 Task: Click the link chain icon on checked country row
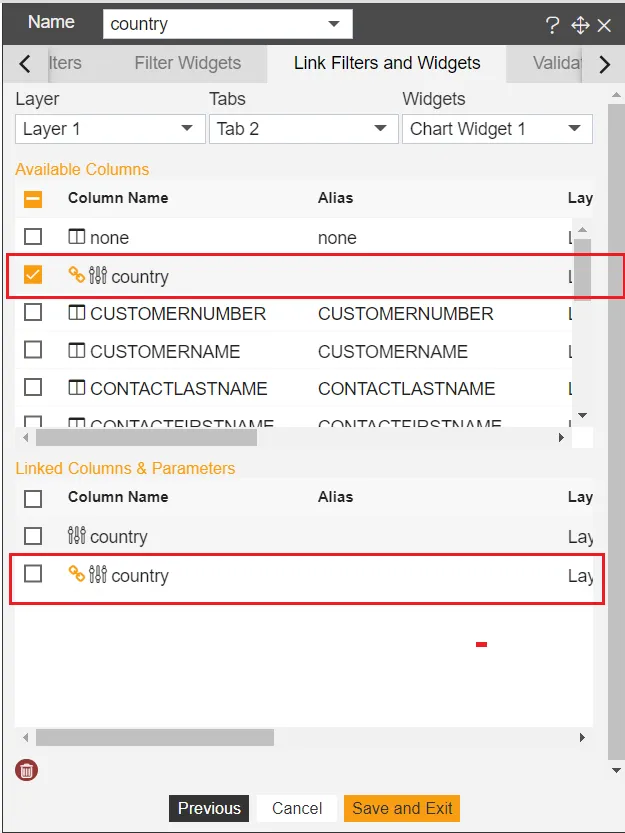[77, 275]
